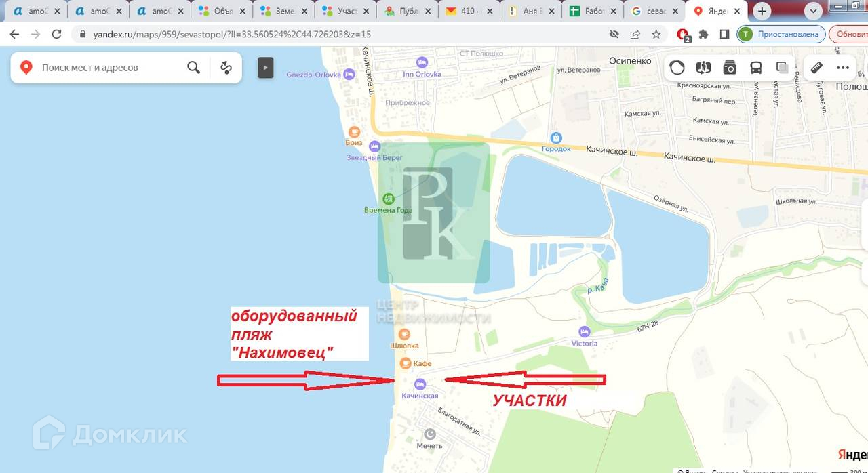Screen dimensions: 868x473
Task: Open map layers selector
Action: click(x=782, y=67)
